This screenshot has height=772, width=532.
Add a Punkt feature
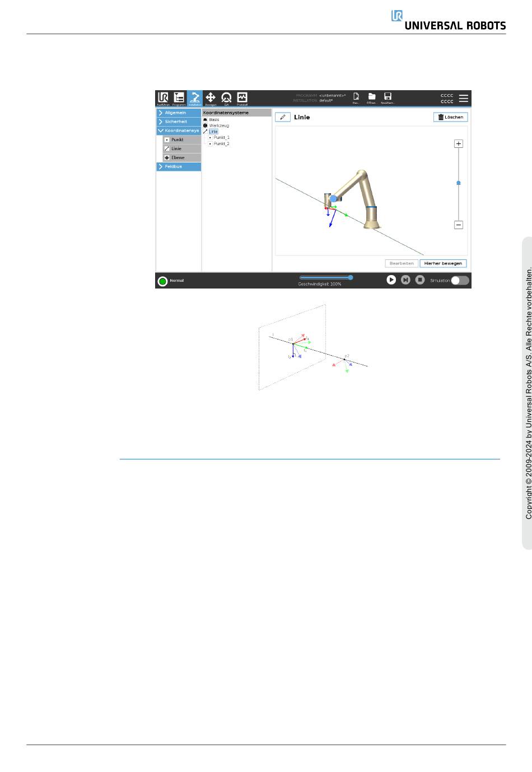[182, 139]
